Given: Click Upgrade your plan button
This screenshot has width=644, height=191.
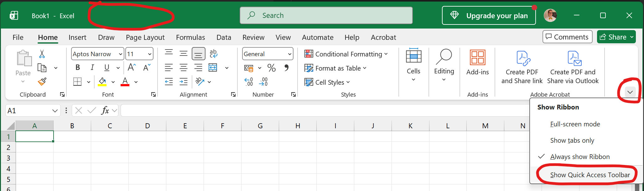Looking at the screenshot, I should coord(489,16).
